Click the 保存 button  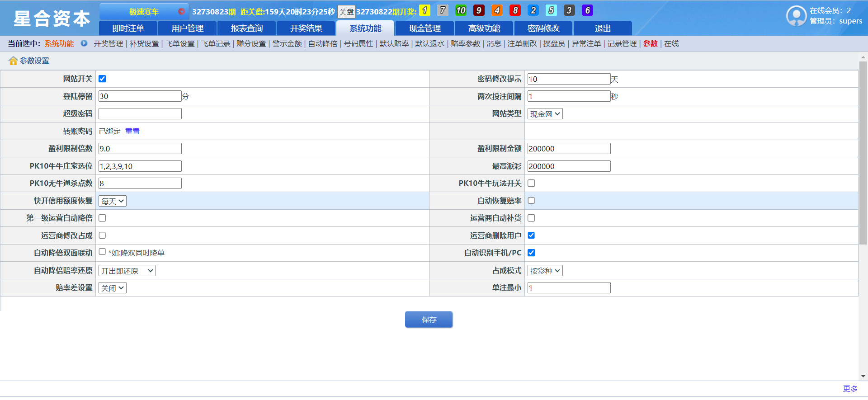(x=429, y=320)
